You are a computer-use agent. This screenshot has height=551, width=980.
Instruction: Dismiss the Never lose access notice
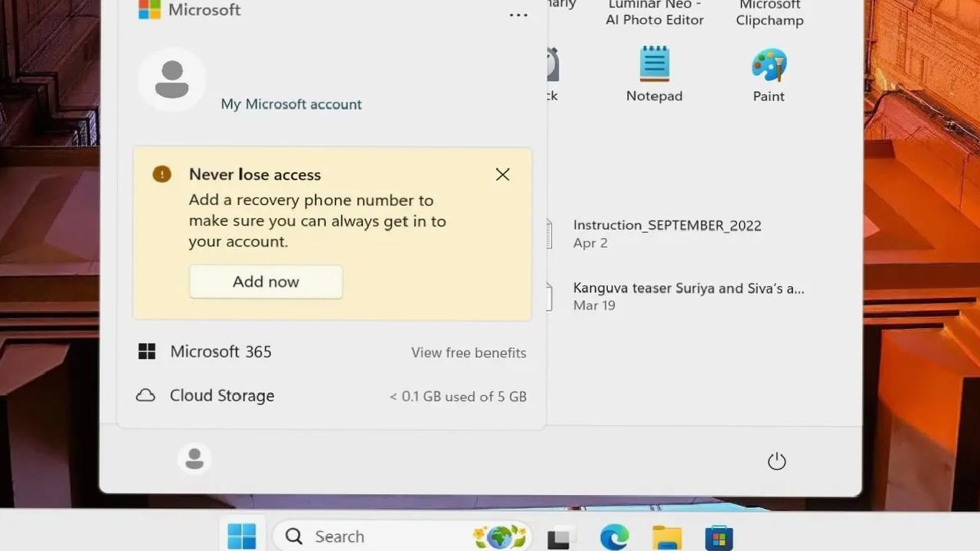(x=502, y=174)
